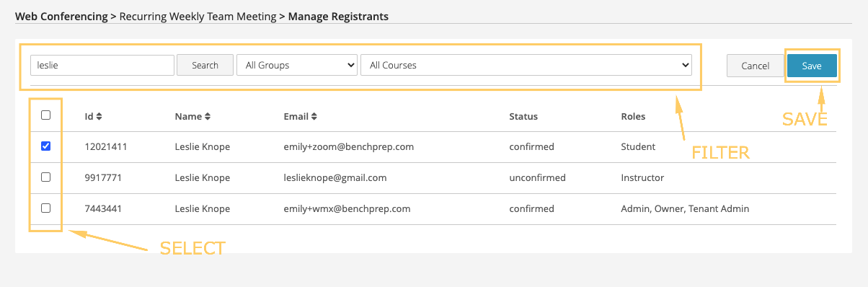
Task: Click the Search button
Action: point(205,65)
